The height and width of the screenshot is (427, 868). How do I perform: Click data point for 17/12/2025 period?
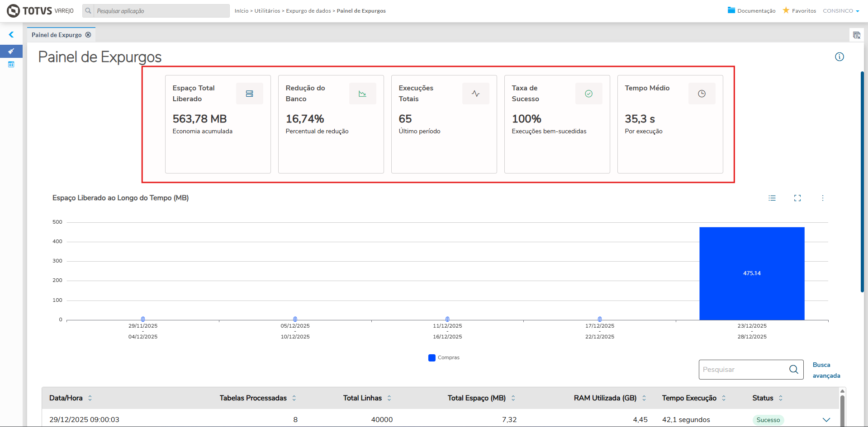coord(600,319)
